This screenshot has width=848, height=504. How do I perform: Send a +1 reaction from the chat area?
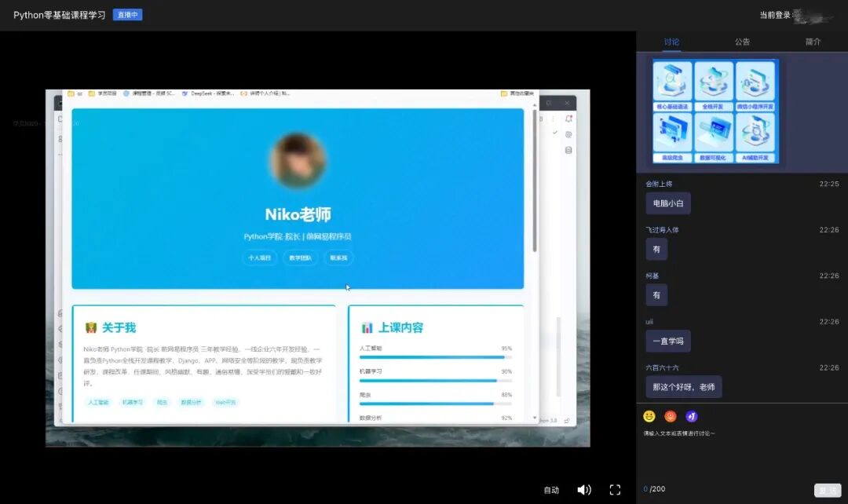coord(692,416)
